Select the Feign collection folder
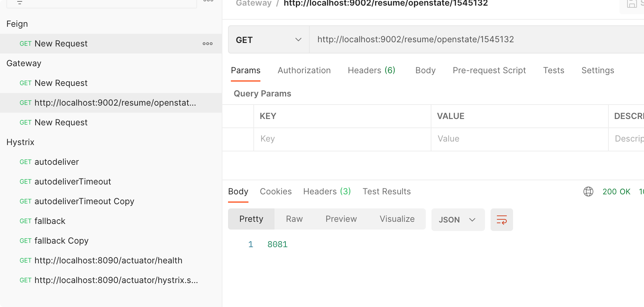Screen dimensions: 644x307 pos(17,24)
